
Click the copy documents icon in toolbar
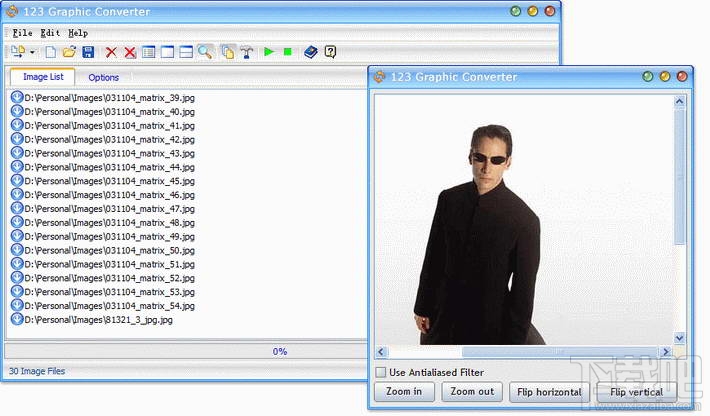[228, 52]
